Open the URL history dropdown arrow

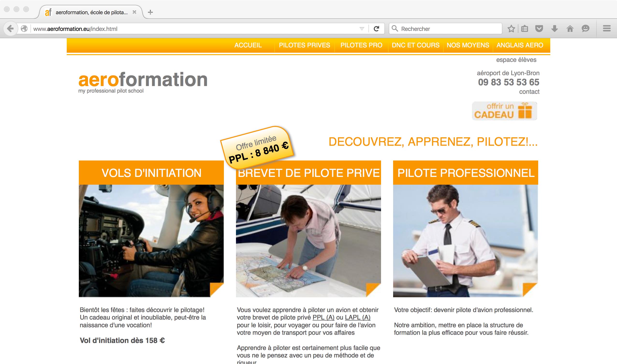click(x=362, y=29)
